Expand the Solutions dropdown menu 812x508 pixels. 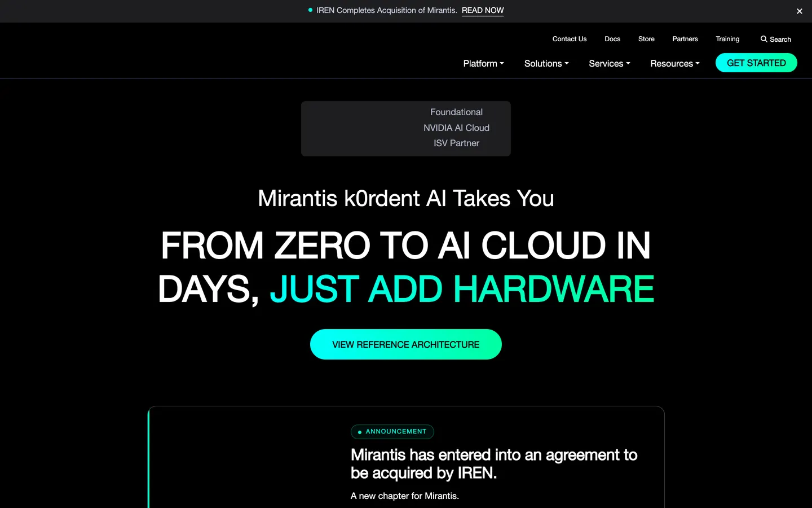point(546,63)
